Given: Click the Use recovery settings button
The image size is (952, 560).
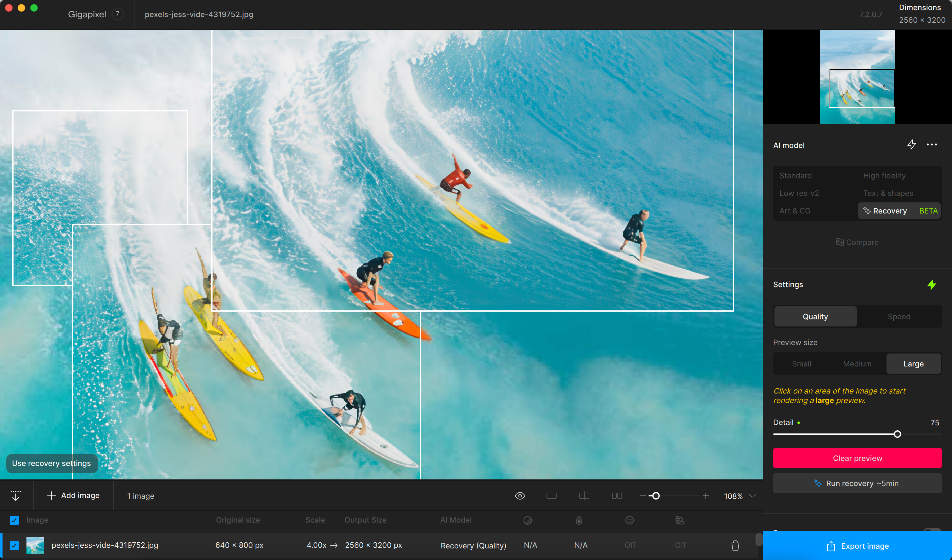Looking at the screenshot, I should [51, 463].
